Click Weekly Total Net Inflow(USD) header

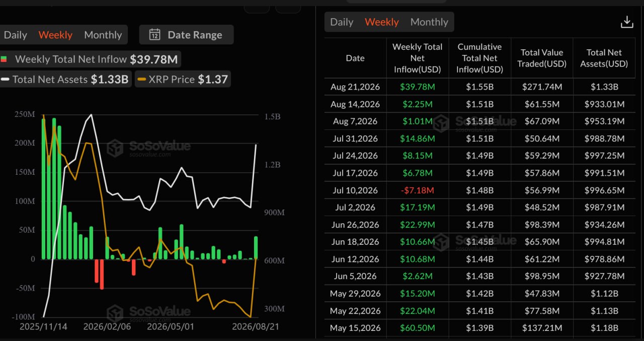coord(418,58)
